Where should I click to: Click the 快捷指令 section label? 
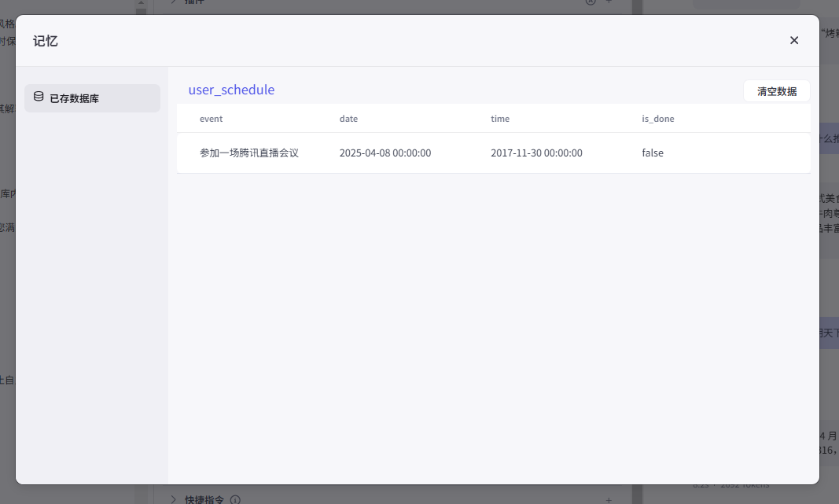pos(204,499)
